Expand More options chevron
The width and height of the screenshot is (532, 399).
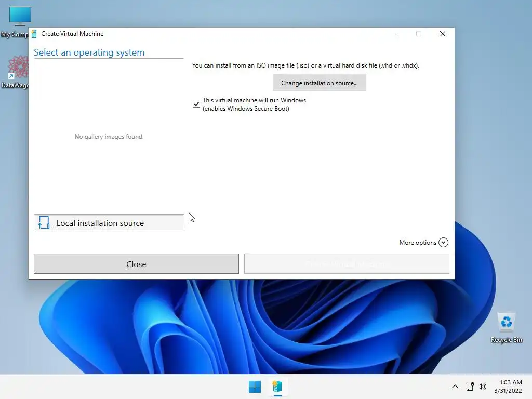pos(443,242)
